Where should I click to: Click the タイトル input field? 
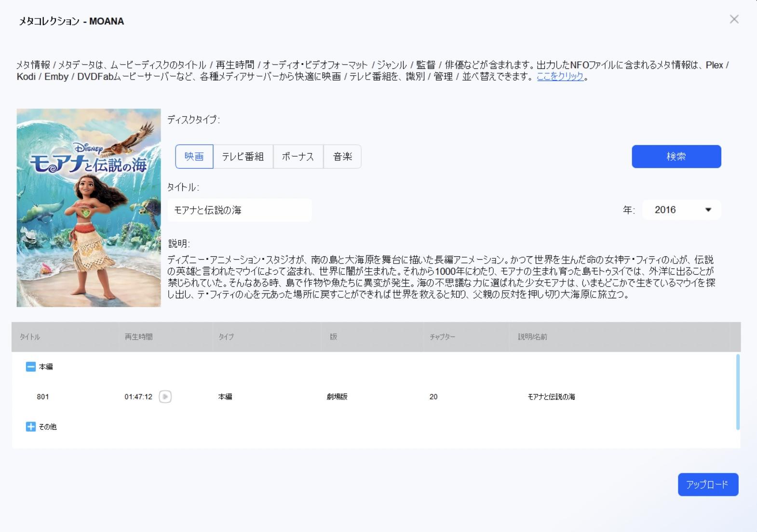point(240,210)
